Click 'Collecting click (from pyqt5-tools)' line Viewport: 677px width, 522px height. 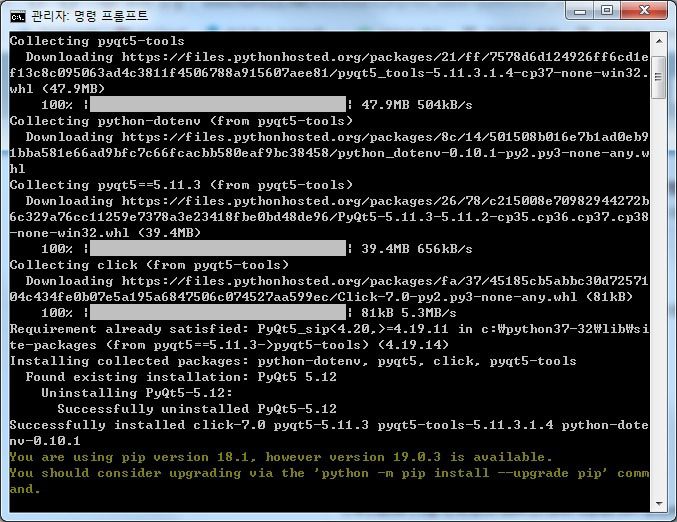(x=149, y=265)
